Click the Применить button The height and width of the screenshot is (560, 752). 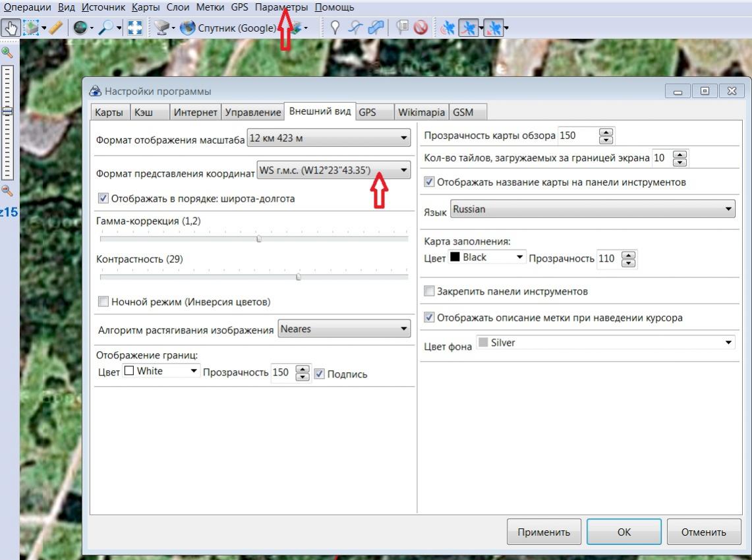tap(543, 532)
